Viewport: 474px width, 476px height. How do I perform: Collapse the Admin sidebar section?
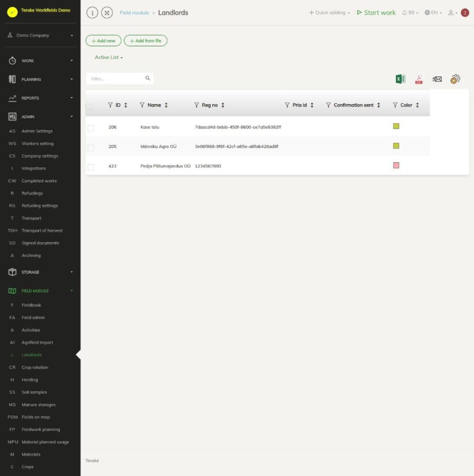pyautogui.click(x=40, y=117)
